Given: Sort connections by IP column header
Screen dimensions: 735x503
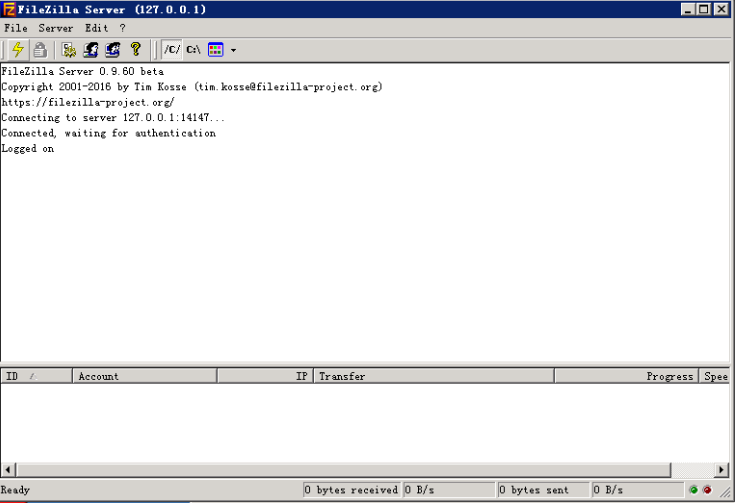Looking at the screenshot, I should (265, 376).
